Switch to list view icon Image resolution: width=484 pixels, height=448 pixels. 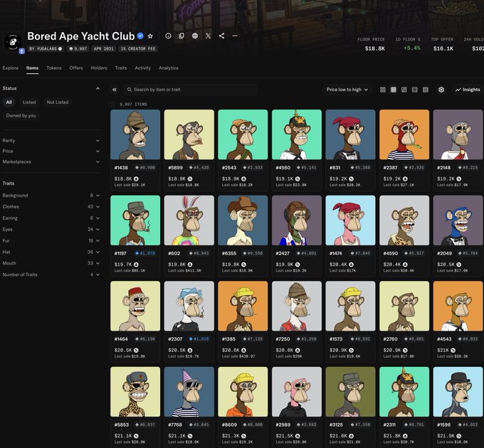pos(415,90)
